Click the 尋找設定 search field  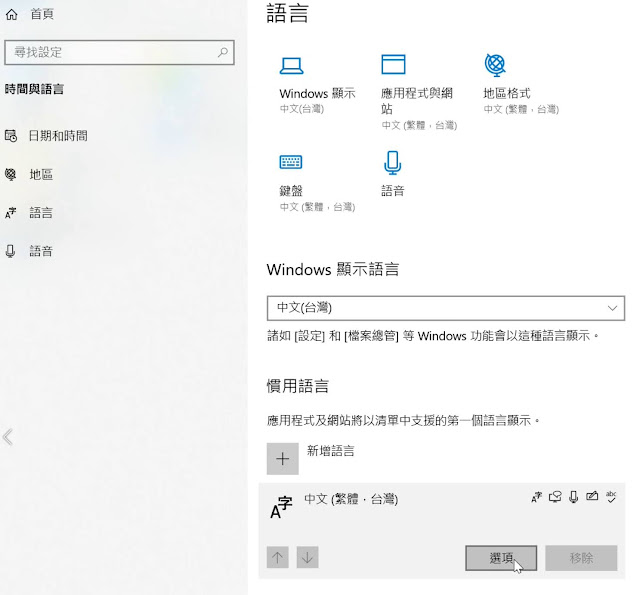tap(119, 52)
